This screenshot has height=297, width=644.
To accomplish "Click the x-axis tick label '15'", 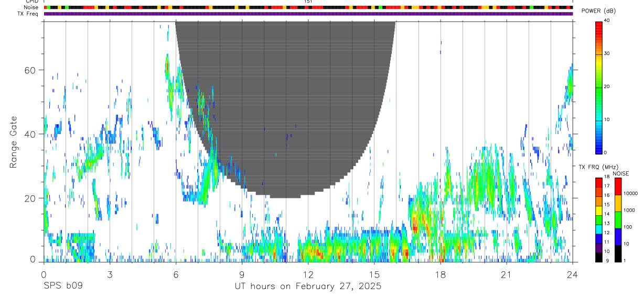I will click(x=374, y=274).
